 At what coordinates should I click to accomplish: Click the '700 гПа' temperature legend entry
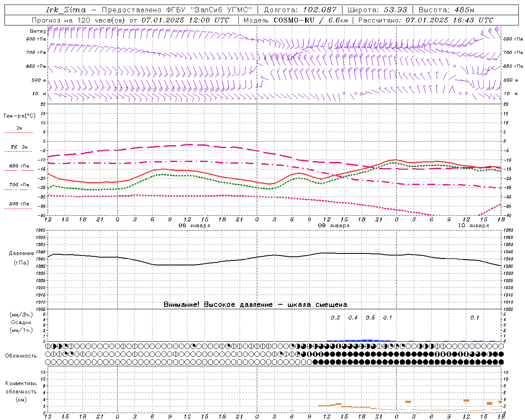coord(19,185)
